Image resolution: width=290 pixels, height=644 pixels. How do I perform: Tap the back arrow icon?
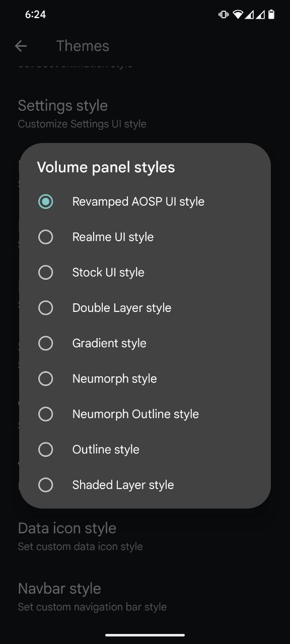[21, 46]
